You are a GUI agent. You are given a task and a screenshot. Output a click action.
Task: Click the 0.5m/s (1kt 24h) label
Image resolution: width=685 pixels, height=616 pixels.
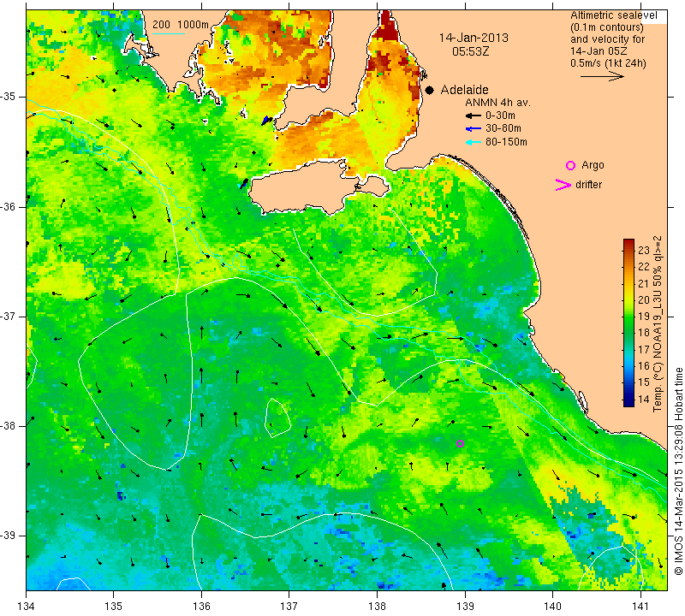tap(608, 62)
